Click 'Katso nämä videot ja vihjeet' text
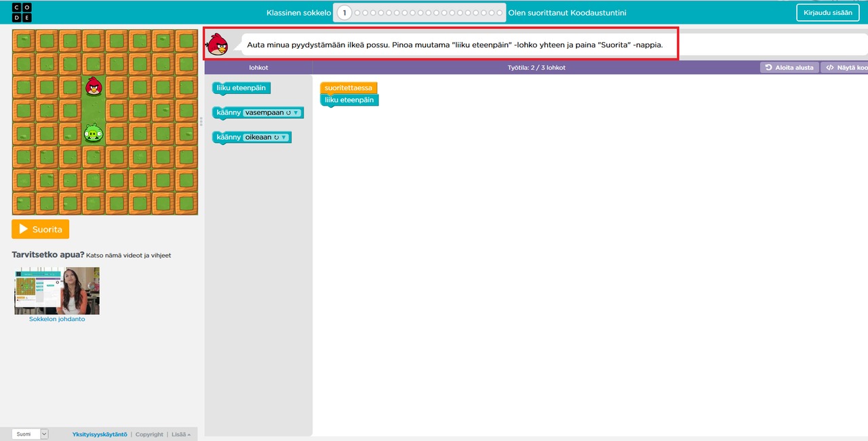868x441 pixels. coord(129,255)
